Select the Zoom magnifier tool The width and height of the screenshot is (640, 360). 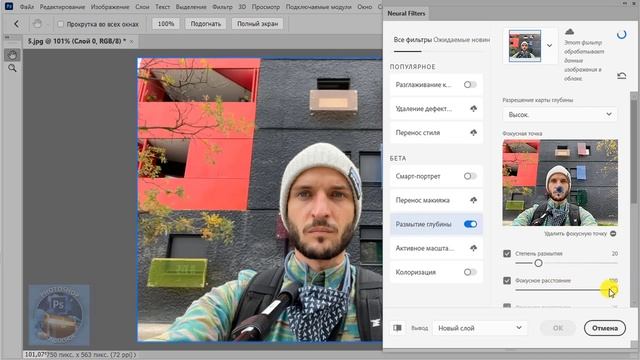click(x=12, y=68)
